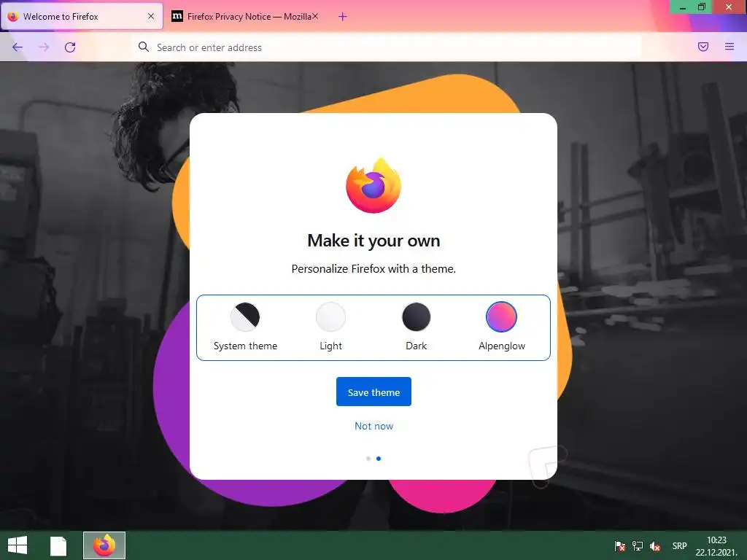Click the search magnifier icon in address bar

tap(144, 47)
